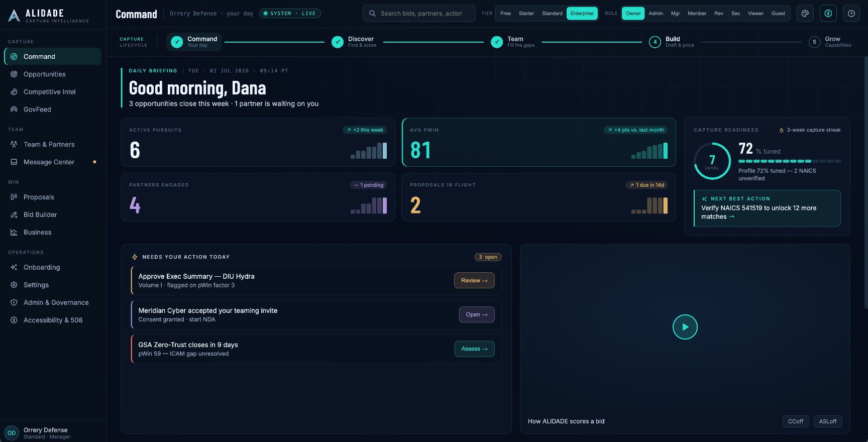
Task: Open the Meridian Cyber teaming invite
Action: [477, 315]
